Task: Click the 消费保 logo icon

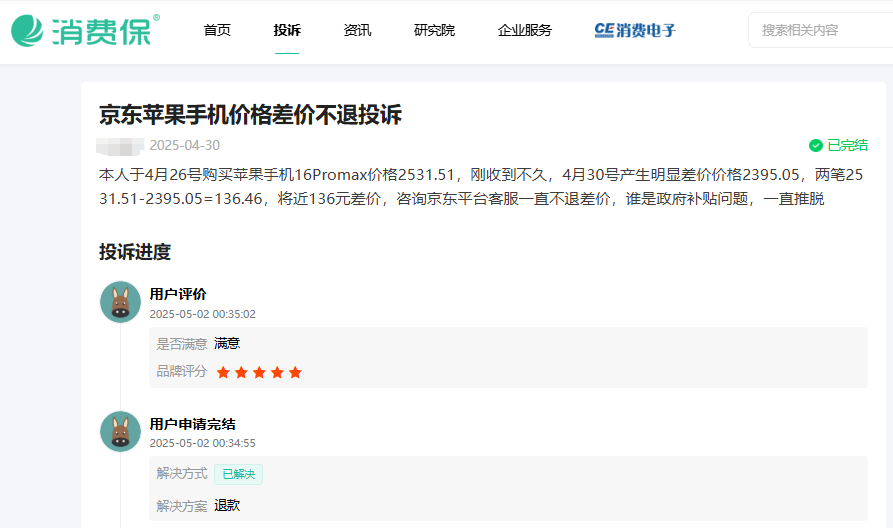Action: (29, 31)
